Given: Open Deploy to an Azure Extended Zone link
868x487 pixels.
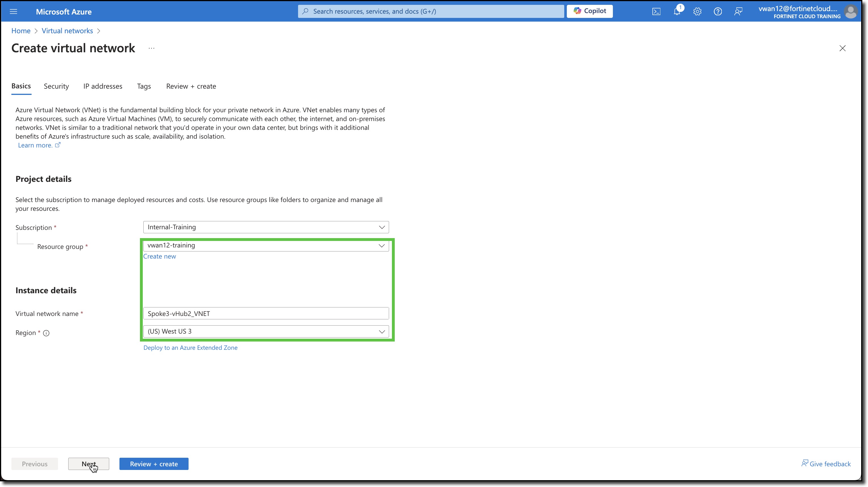Looking at the screenshot, I should click(x=190, y=348).
